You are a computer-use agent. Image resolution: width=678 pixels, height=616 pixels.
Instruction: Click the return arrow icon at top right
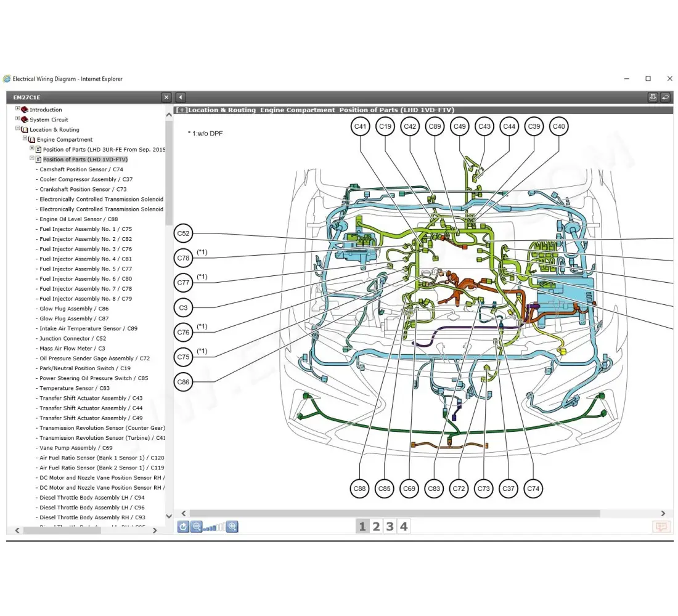pyautogui.click(x=665, y=97)
